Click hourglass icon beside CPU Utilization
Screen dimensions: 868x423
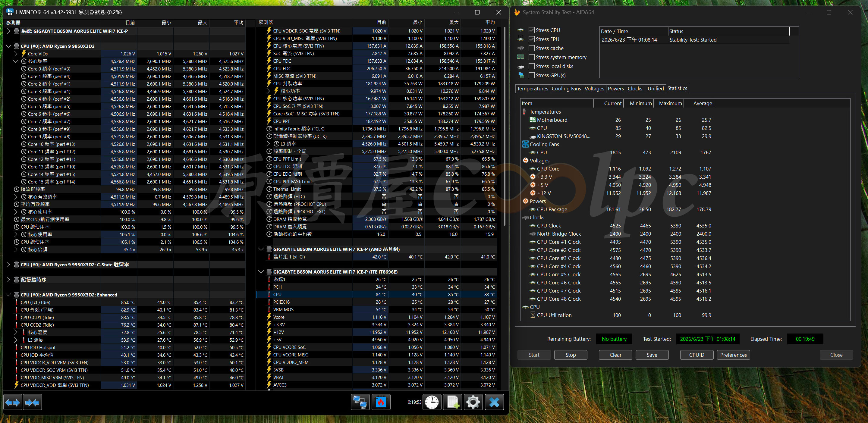click(x=533, y=315)
